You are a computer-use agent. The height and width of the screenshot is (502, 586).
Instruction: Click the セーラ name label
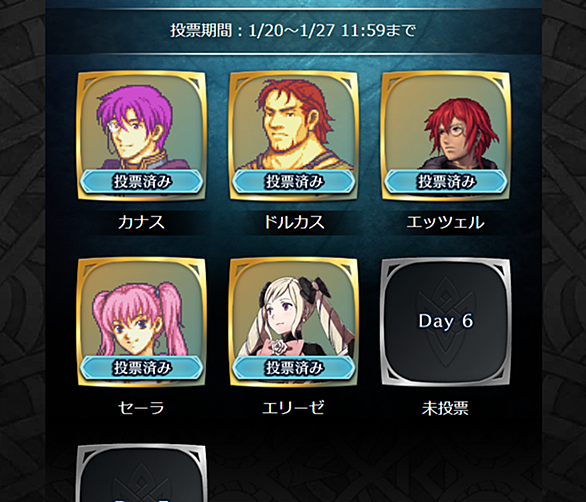(x=141, y=408)
